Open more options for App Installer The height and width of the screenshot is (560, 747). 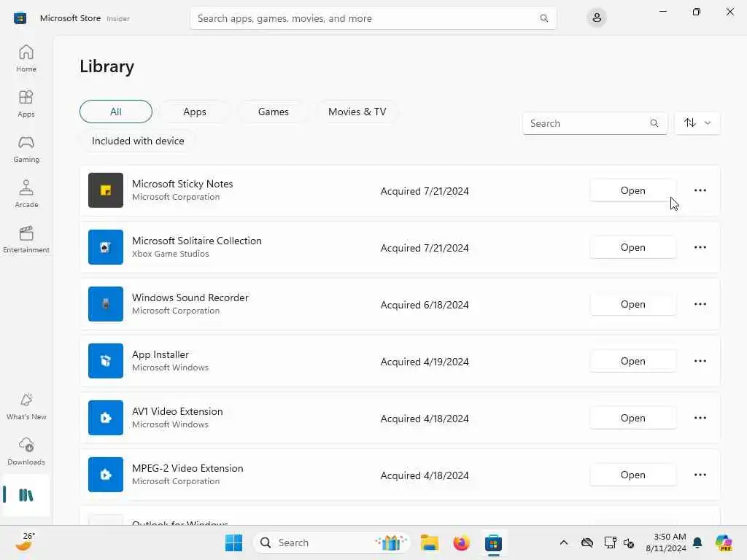pos(700,361)
